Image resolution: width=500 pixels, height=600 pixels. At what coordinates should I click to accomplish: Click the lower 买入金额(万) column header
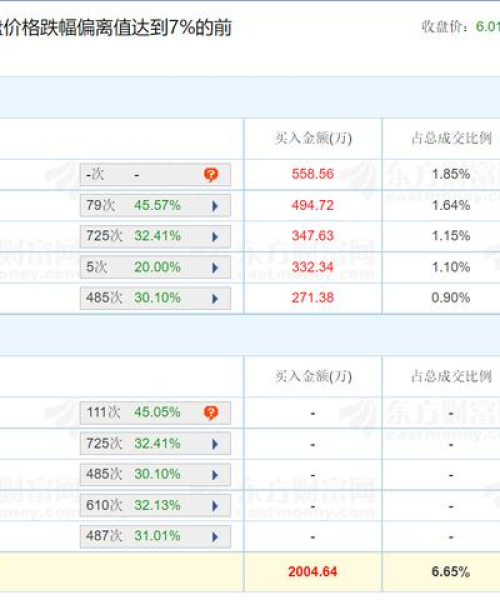[x=313, y=377]
